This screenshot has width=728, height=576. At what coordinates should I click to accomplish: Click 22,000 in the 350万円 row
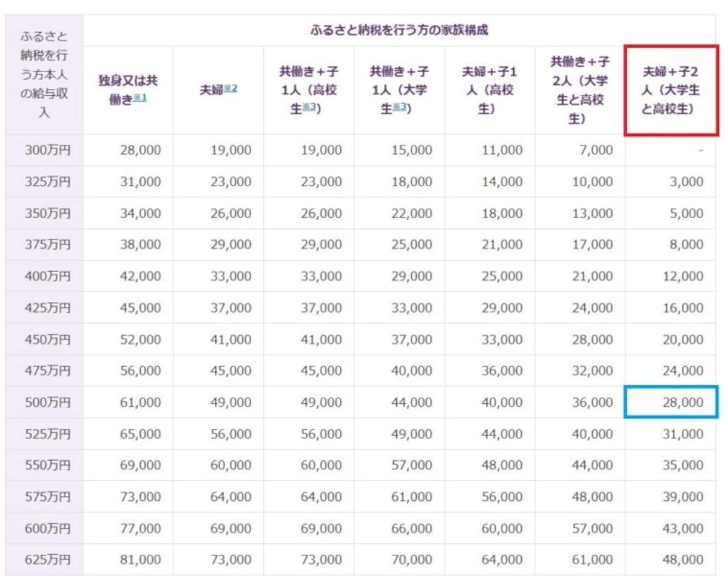tap(411, 213)
